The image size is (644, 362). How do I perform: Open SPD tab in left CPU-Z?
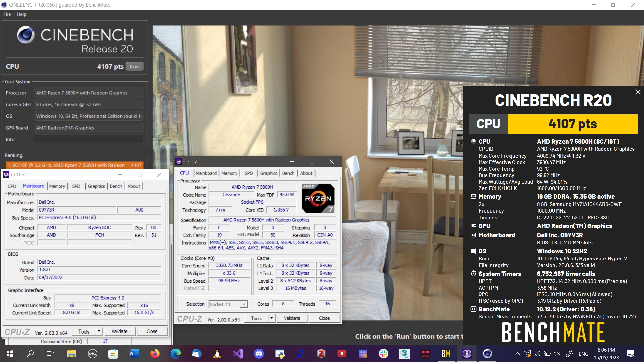(x=76, y=186)
